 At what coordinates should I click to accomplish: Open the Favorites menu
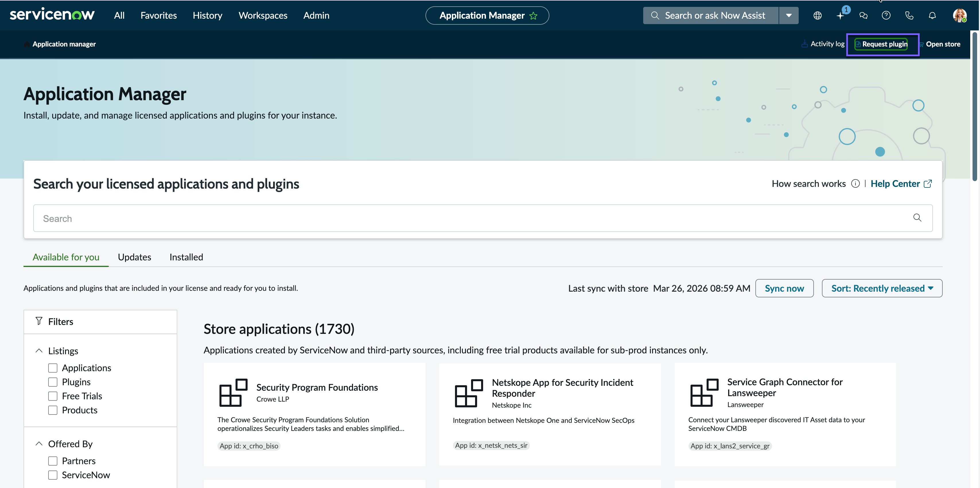point(159,16)
